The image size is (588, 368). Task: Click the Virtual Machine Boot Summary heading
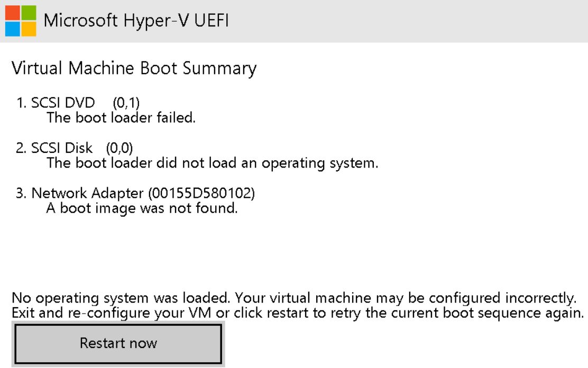pyautogui.click(x=134, y=68)
